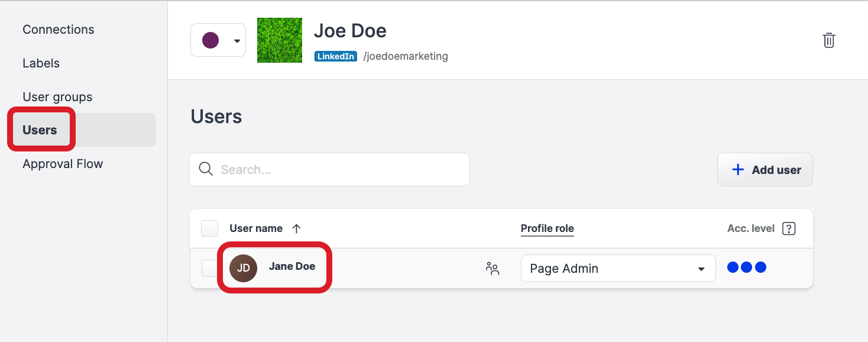Check the checkbox in Jane Doe's row
The image size is (868, 342).
point(209,268)
